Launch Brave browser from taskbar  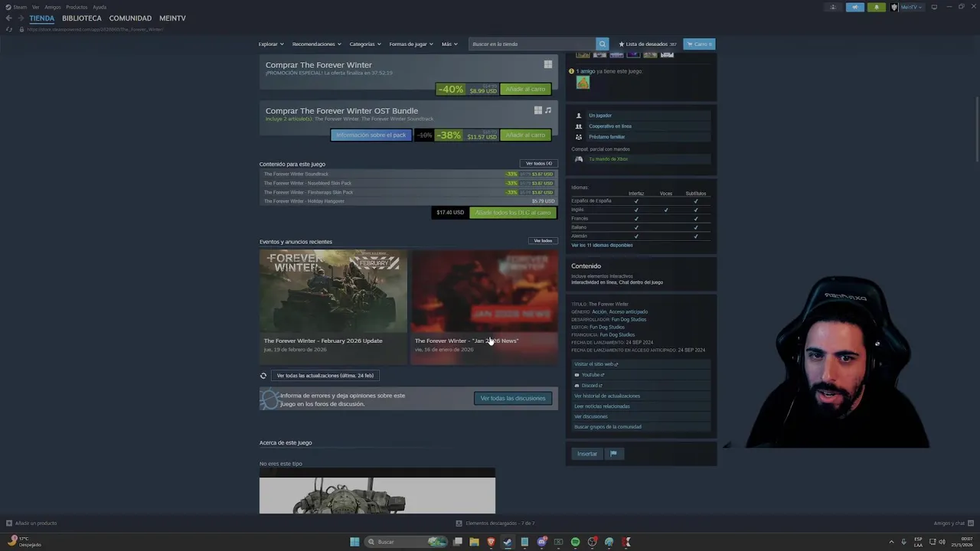point(491,542)
